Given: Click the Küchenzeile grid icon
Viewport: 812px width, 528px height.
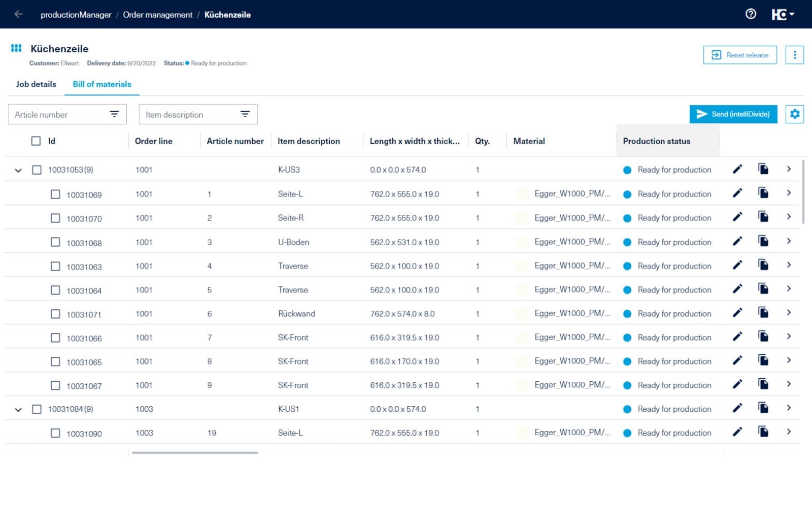Looking at the screenshot, I should click(x=16, y=48).
